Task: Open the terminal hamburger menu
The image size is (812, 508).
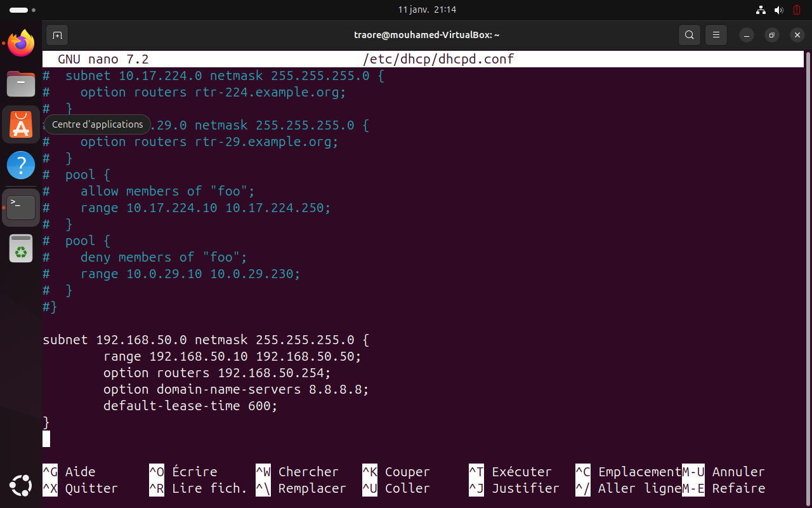Action: click(x=716, y=35)
